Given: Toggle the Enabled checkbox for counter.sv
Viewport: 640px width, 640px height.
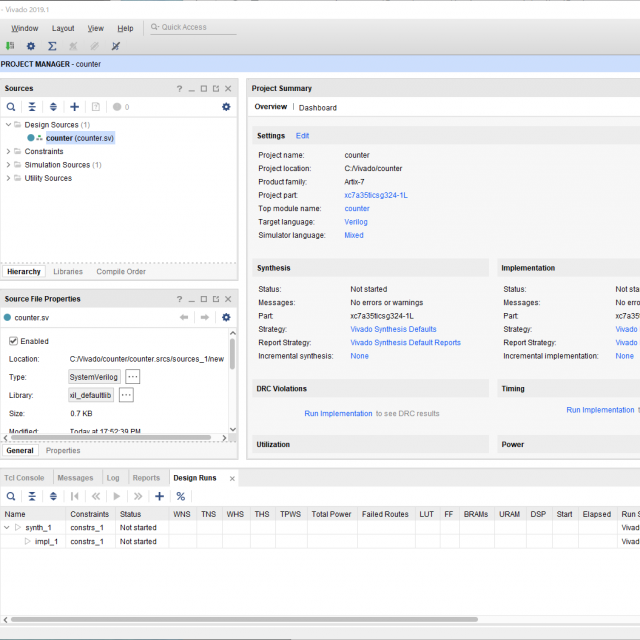Looking at the screenshot, I should [14, 341].
